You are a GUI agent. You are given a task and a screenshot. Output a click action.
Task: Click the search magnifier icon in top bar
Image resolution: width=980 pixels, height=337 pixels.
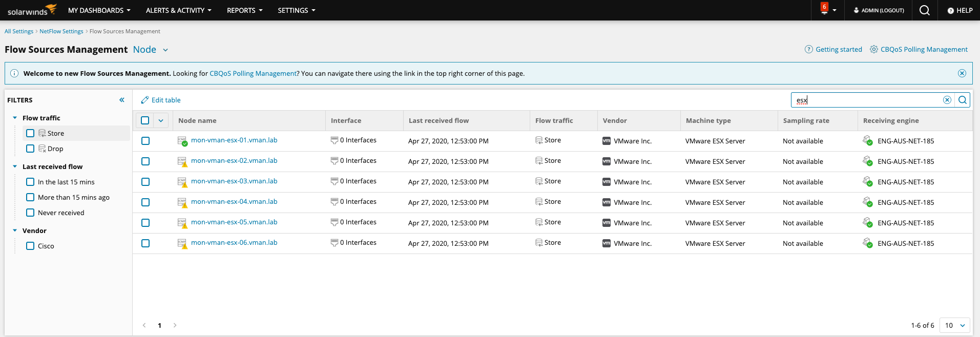coord(924,10)
